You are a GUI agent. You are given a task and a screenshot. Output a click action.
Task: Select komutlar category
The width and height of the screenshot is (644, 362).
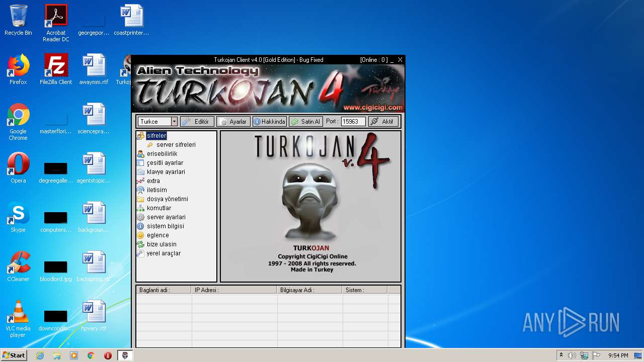coord(159,208)
